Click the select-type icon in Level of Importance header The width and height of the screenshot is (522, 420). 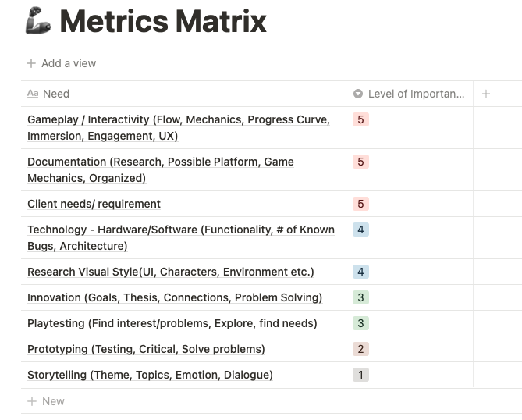358,94
